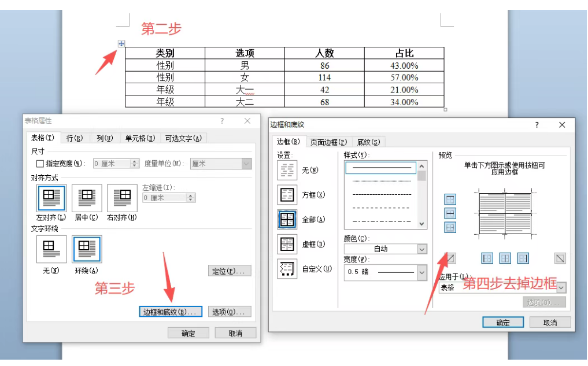This screenshot has width=588, height=366.
Task: Switch to the Row tab
Action: point(74,138)
